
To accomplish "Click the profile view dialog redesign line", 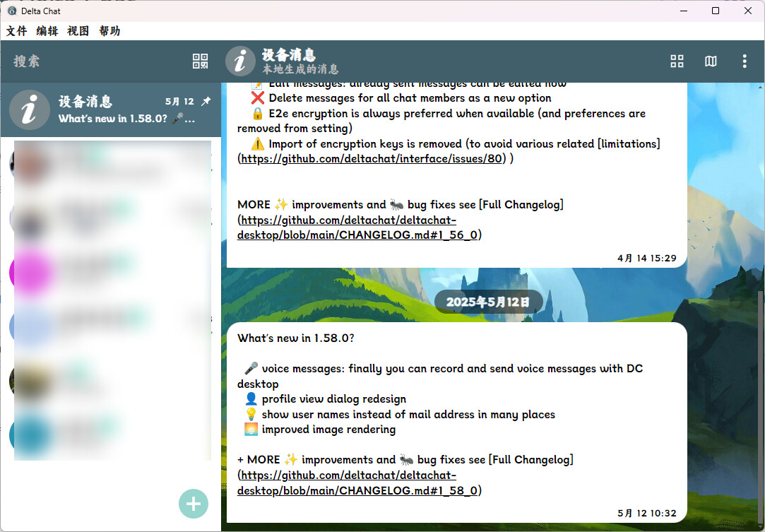I will [326, 399].
